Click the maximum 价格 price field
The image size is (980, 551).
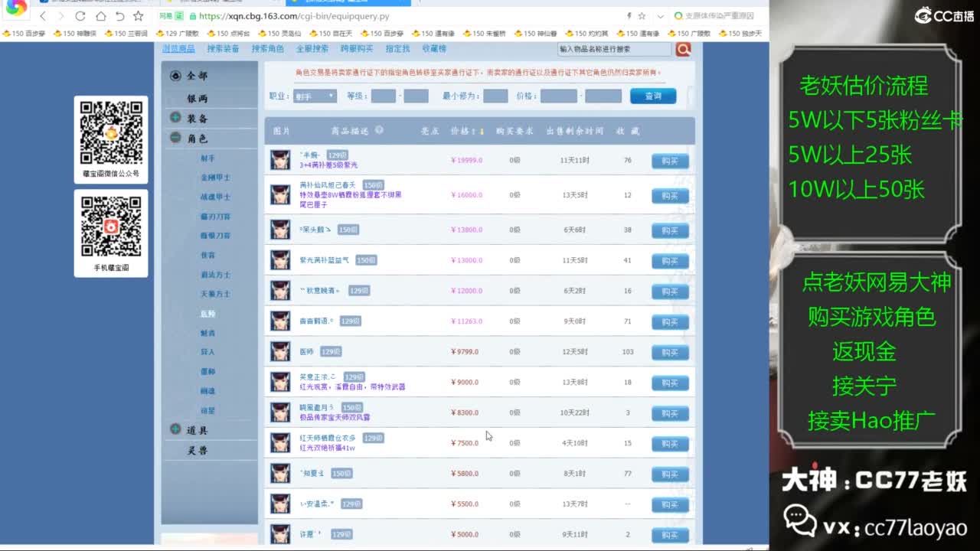pos(603,96)
